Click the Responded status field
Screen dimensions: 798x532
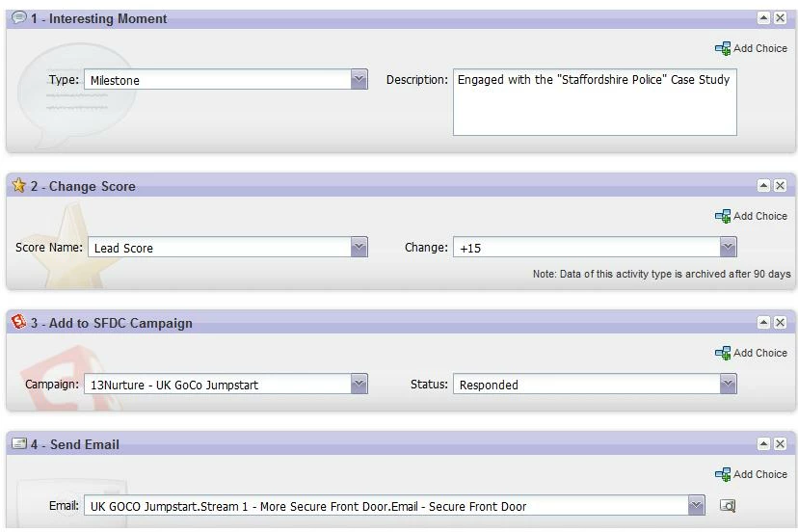coord(586,385)
